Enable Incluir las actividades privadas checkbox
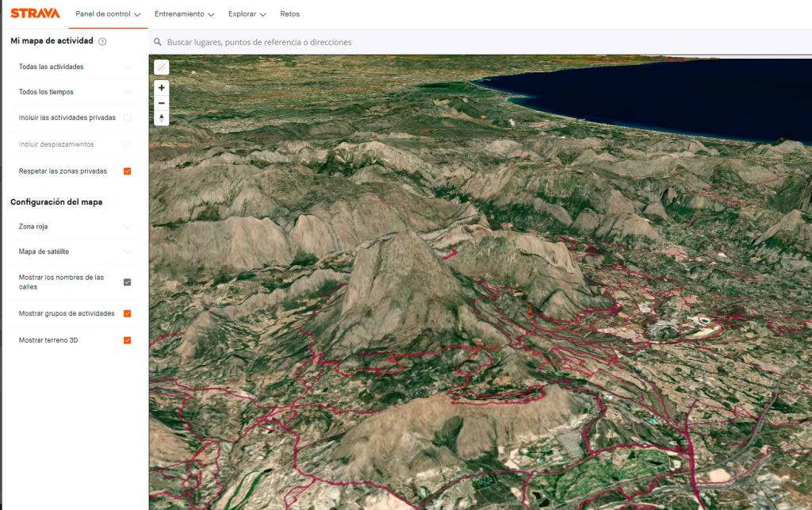This screenshot has width=812, height=510. pos(127,117)
